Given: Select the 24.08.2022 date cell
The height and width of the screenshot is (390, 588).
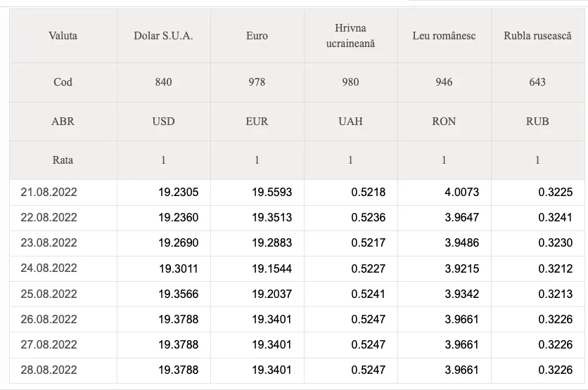Looking at the screenshot, I should [x=63, y=268].
